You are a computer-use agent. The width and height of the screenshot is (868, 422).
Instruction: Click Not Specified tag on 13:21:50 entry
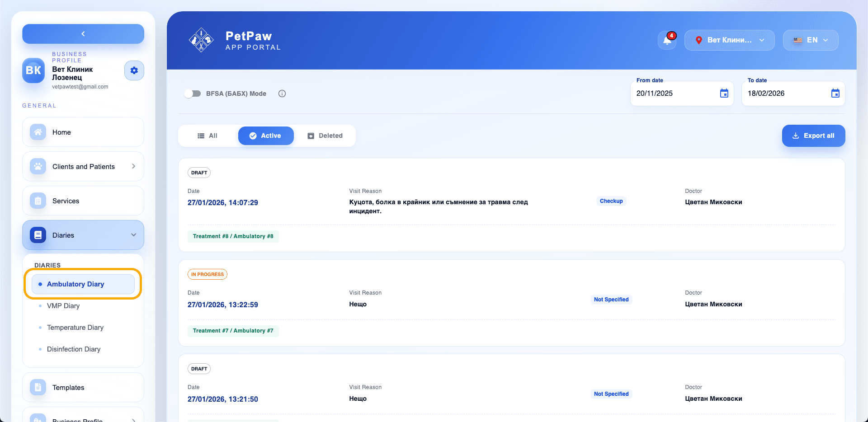coord(611,394)
